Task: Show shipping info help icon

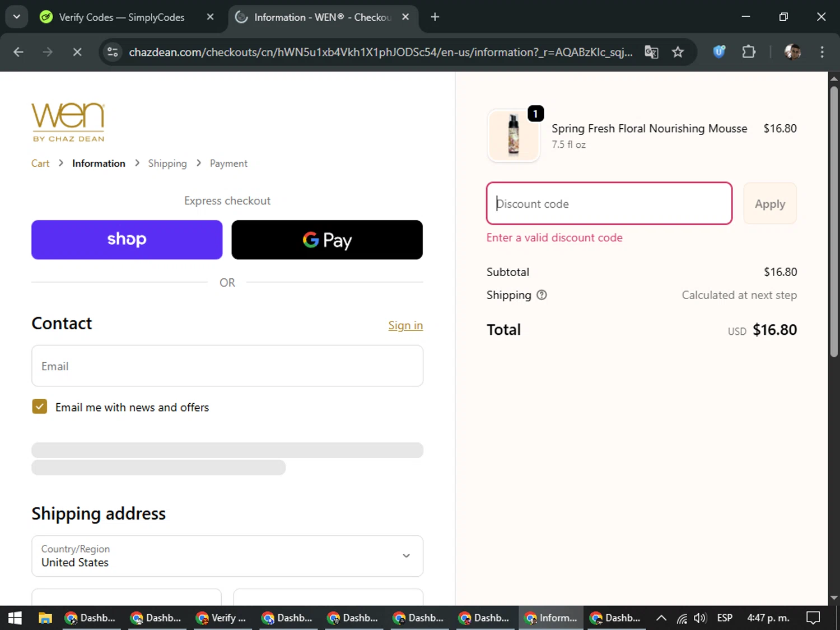Action: 542,295
